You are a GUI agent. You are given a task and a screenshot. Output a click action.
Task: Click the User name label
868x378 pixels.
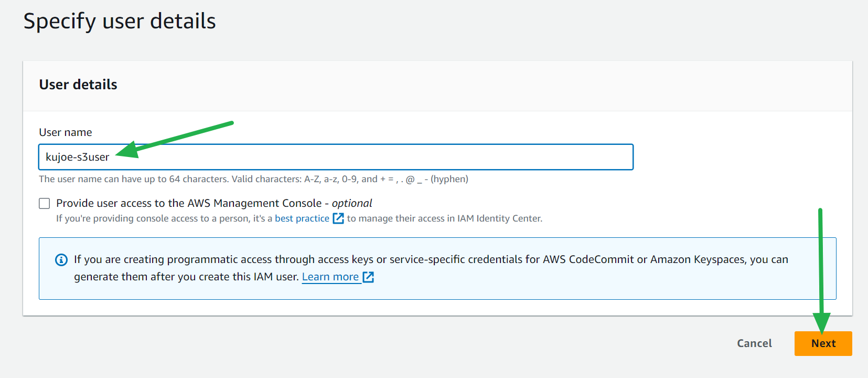pos(66,132)
